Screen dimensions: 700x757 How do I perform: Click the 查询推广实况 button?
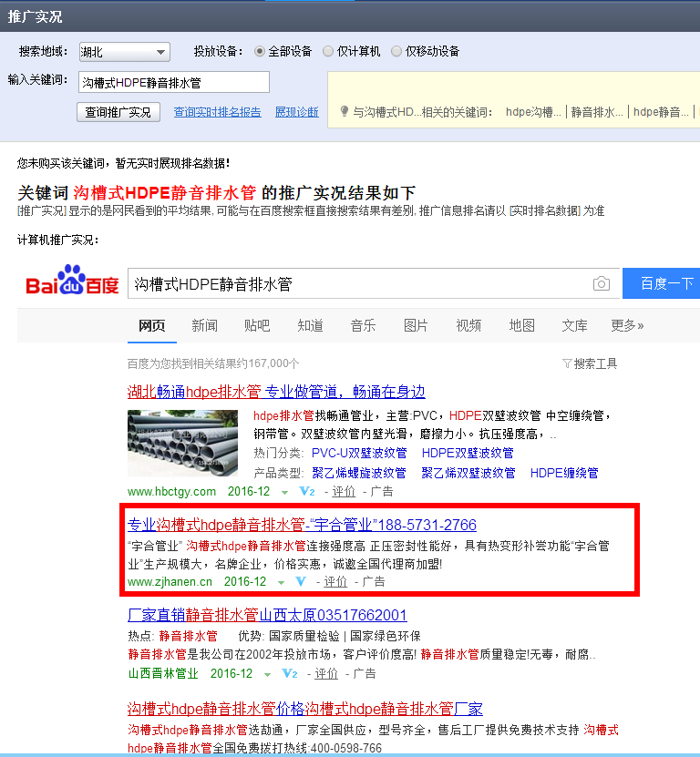pos(118,112)
